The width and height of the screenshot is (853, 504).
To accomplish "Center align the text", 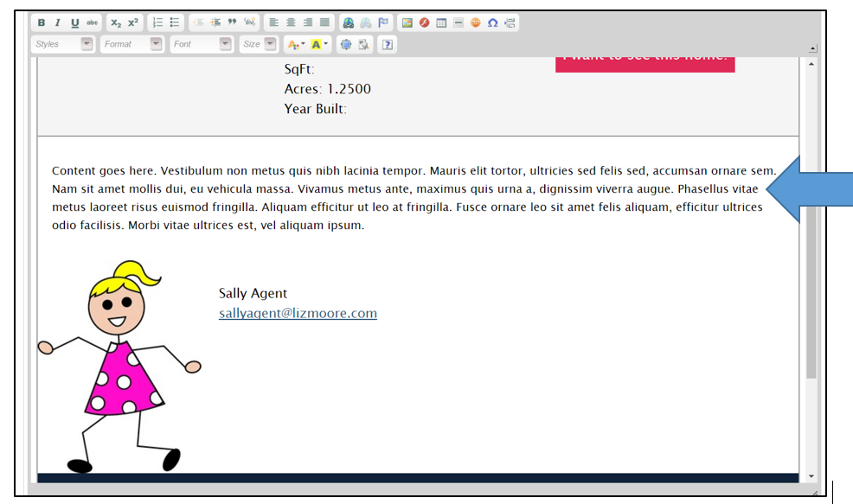I will point(291,23).
